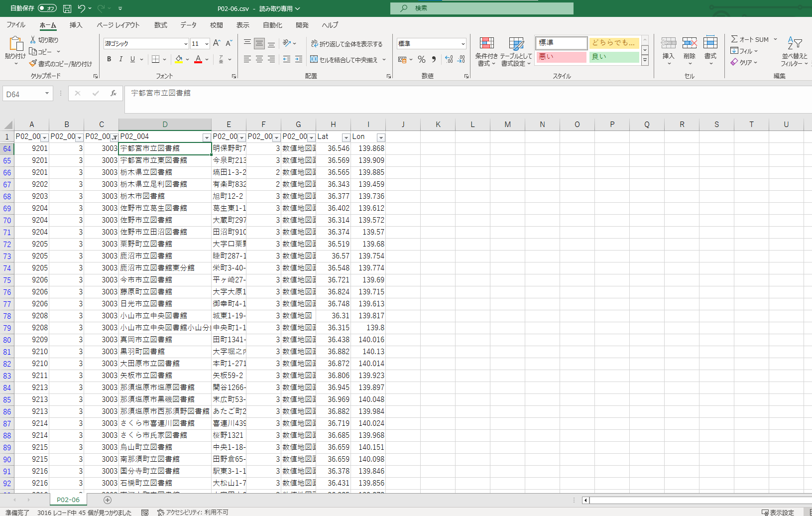The width and height of the screenshot is (812, 516).
Task: Click the percent style icon
Action: tap(422, 59)
